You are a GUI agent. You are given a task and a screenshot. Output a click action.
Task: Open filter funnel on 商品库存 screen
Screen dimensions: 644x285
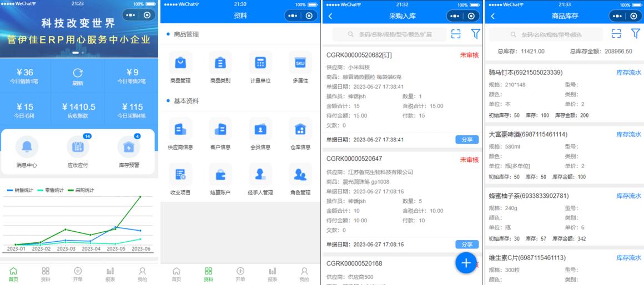[x=635, y=34]
